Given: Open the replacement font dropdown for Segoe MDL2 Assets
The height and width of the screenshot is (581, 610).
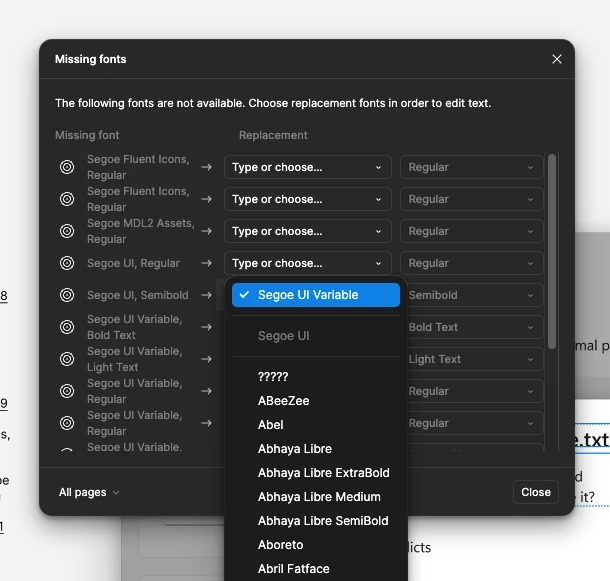Looking at the screenshot, I should [307, 231].
